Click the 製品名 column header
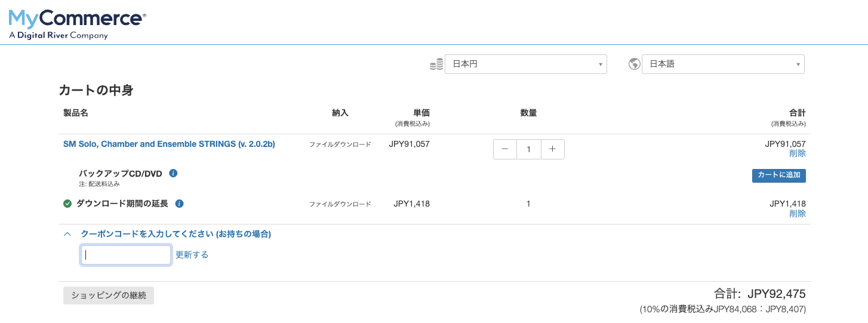 coord(76,112)
